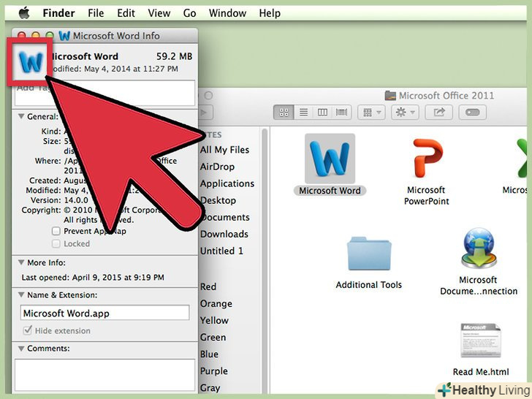Open the View menu
The height and width of the screenshot is (399, 532).
tap(159, 13)
